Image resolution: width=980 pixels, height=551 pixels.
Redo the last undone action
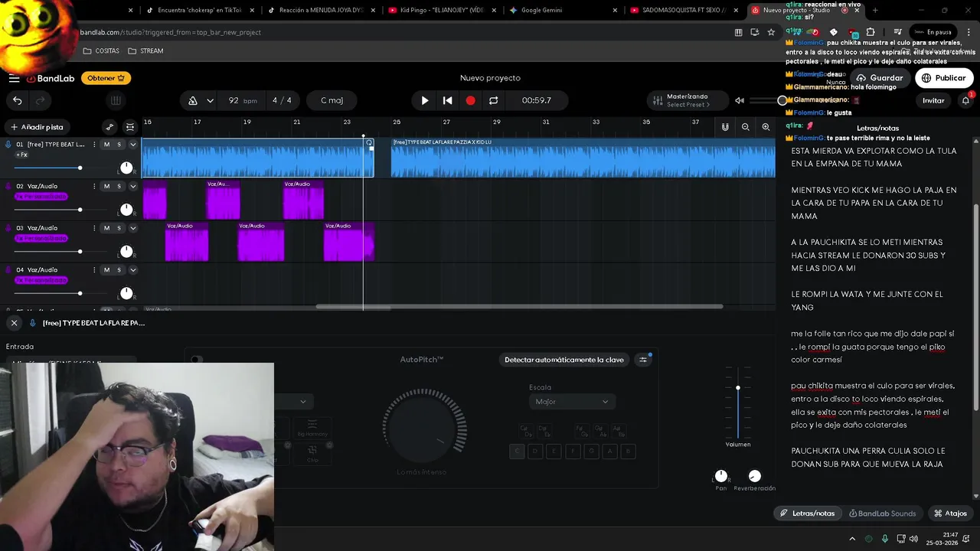point(41,100)
